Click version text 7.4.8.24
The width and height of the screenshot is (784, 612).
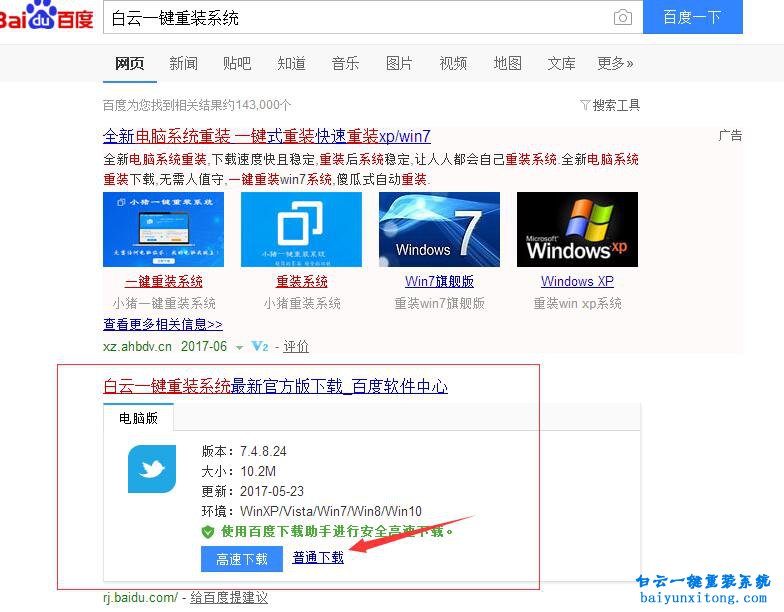tap(264, 452)
